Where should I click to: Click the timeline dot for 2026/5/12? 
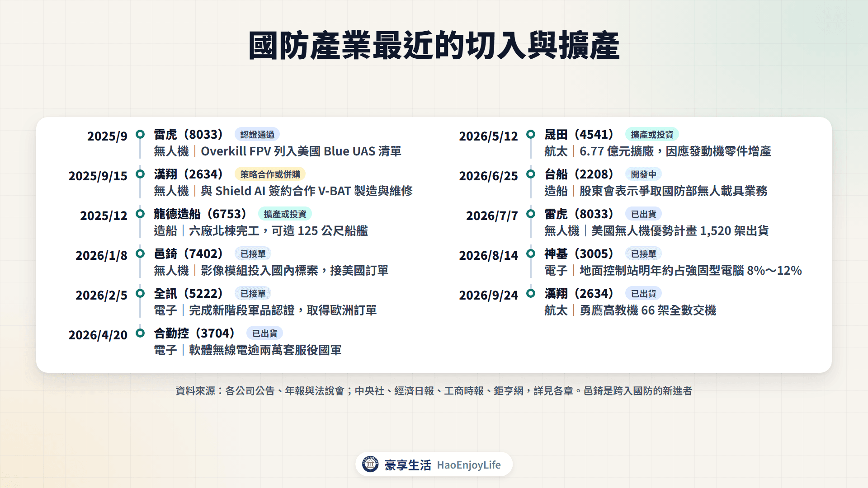531,134
